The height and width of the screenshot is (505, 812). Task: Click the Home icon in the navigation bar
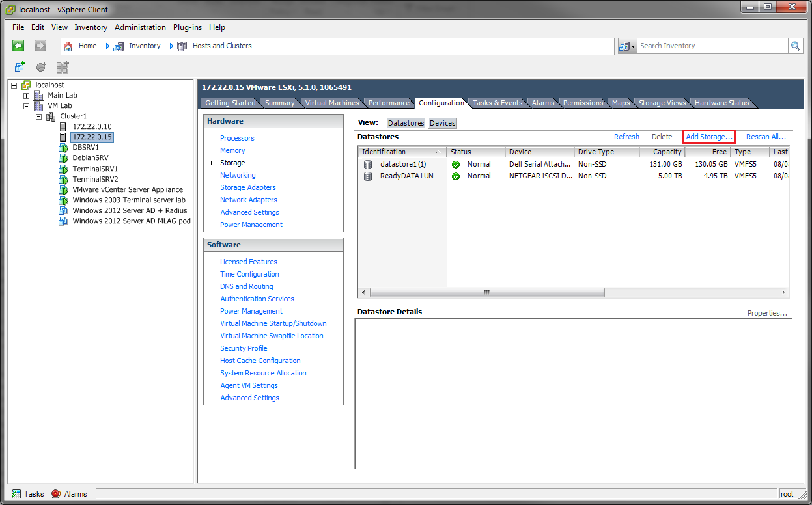click(x=67, y=46)
